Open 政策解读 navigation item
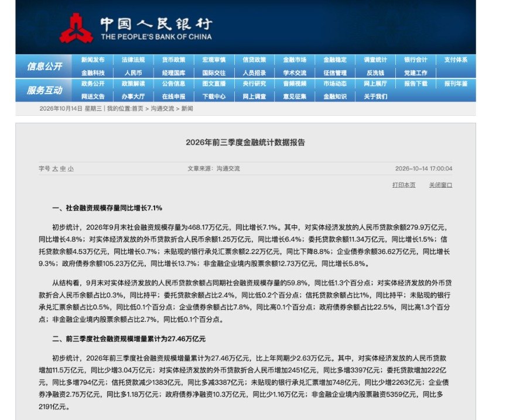The image size is (506, 420). 134,84
